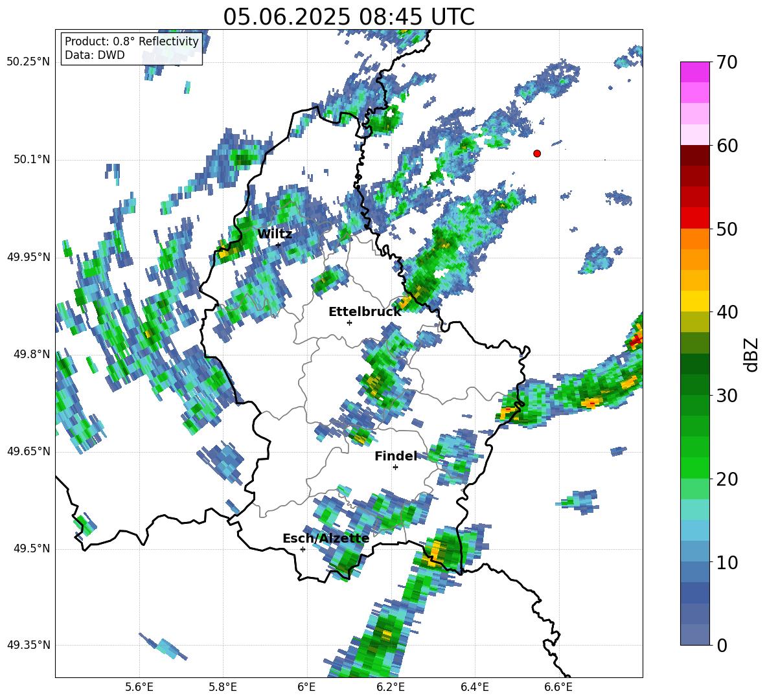
Task: Click the 49.5°N latitude label
Action: point(31,548)
